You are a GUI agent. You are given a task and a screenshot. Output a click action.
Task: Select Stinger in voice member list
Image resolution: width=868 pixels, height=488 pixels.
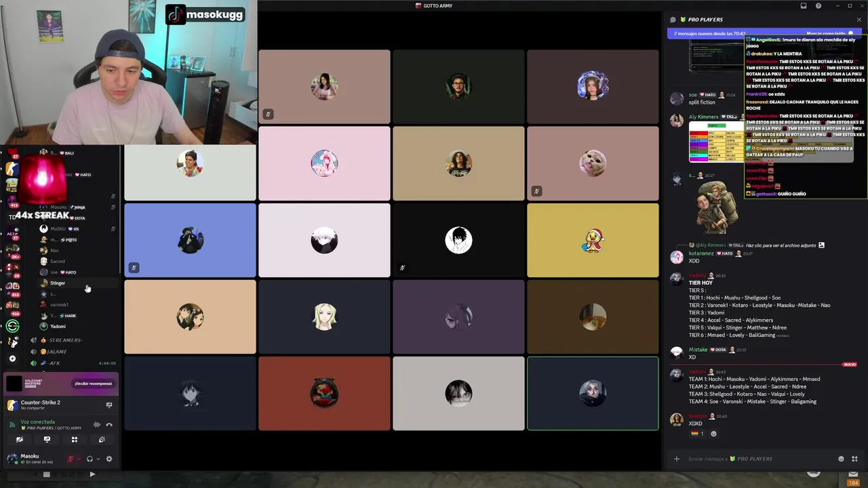tap(77, 283)
